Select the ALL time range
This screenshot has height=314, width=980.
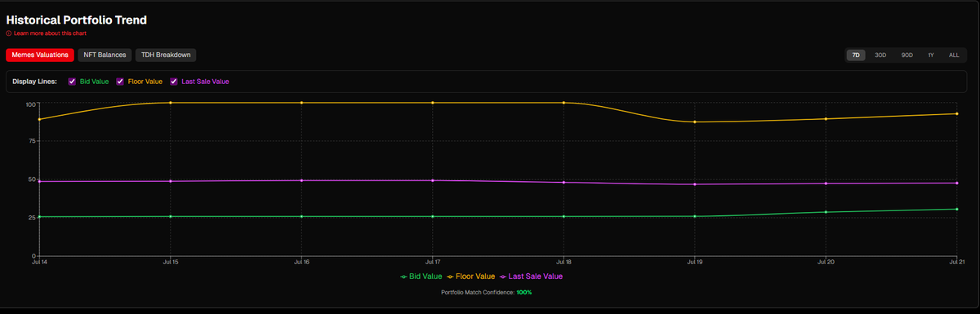coord(954,55)
